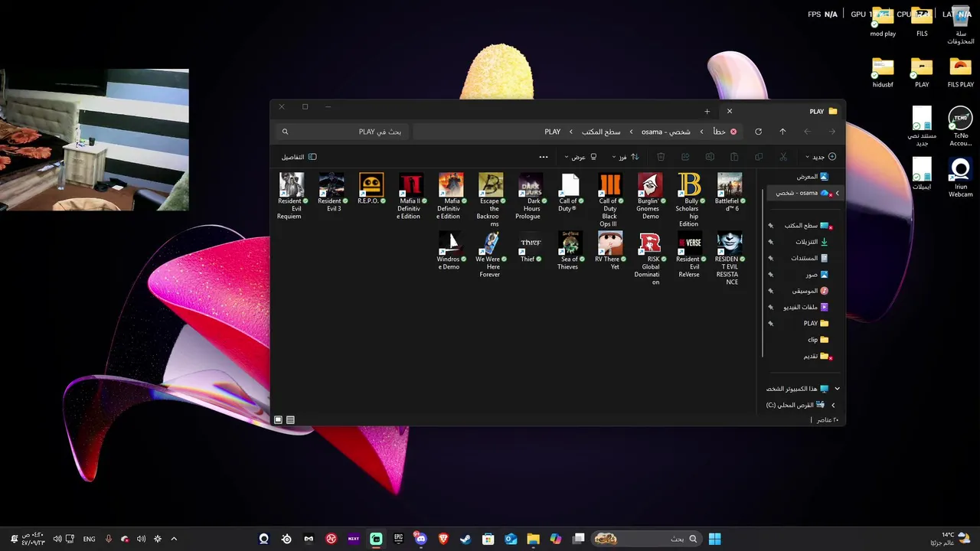Expand the osama - شخصي tree node
The width and height of the screenshot is (980, 551).
click(x=837, y=193)
